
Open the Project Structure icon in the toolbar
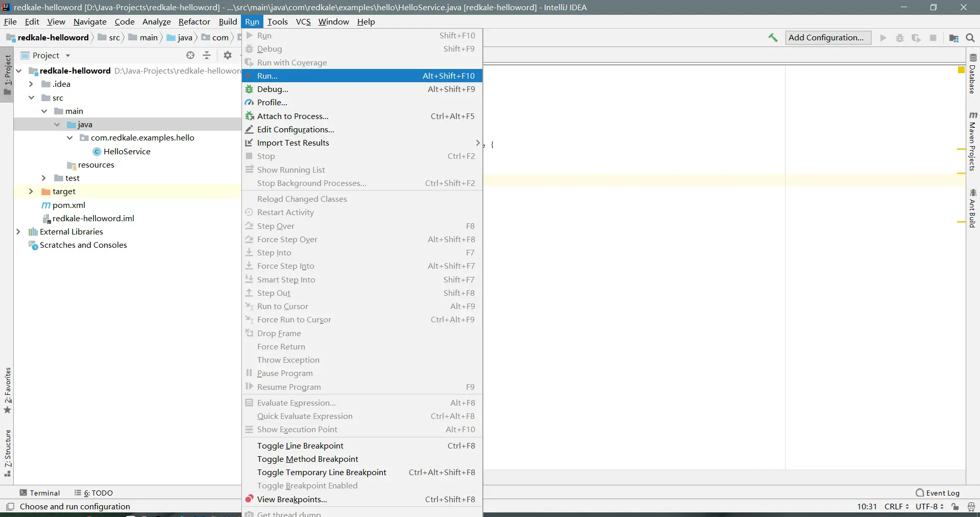click(953, 38)
